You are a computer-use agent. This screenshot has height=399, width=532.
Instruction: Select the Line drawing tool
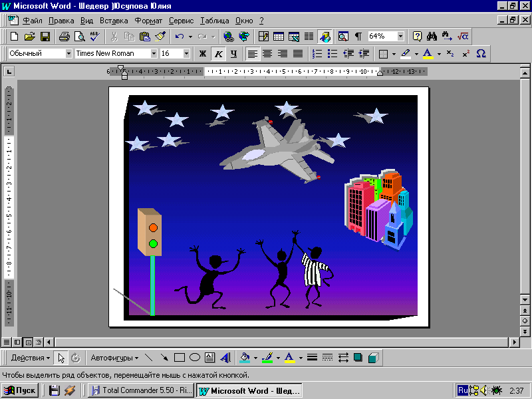[x=148, y=358]
